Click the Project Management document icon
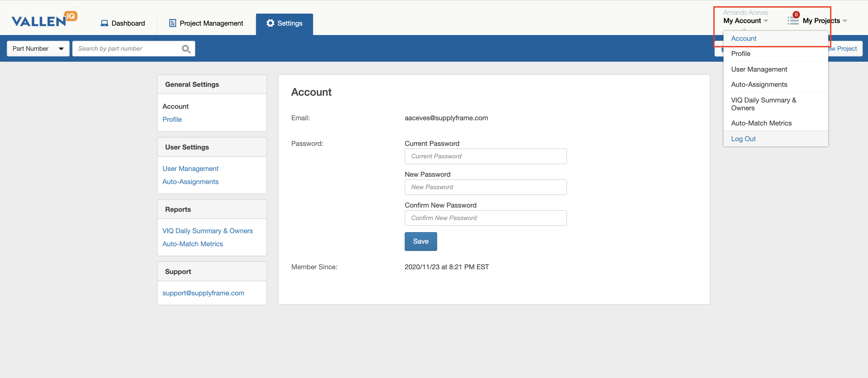Screen dimensions: 868x378 (x=173, y=23)
